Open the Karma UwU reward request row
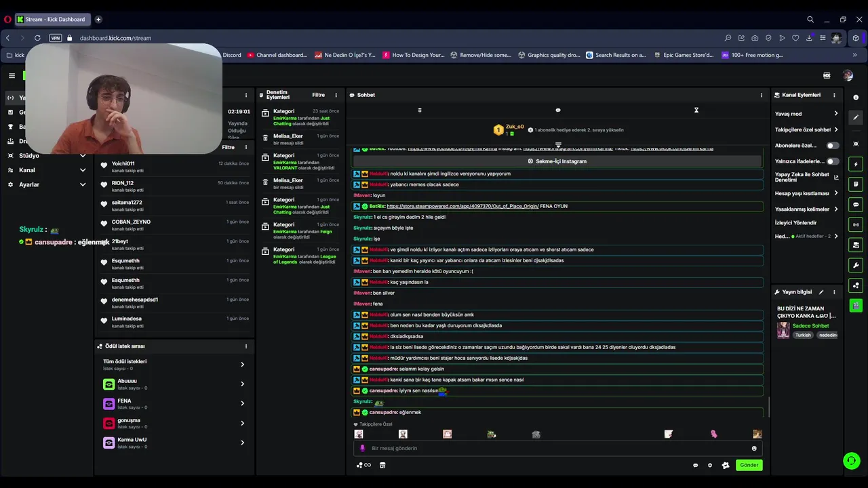868x488 pixels. 174,443
